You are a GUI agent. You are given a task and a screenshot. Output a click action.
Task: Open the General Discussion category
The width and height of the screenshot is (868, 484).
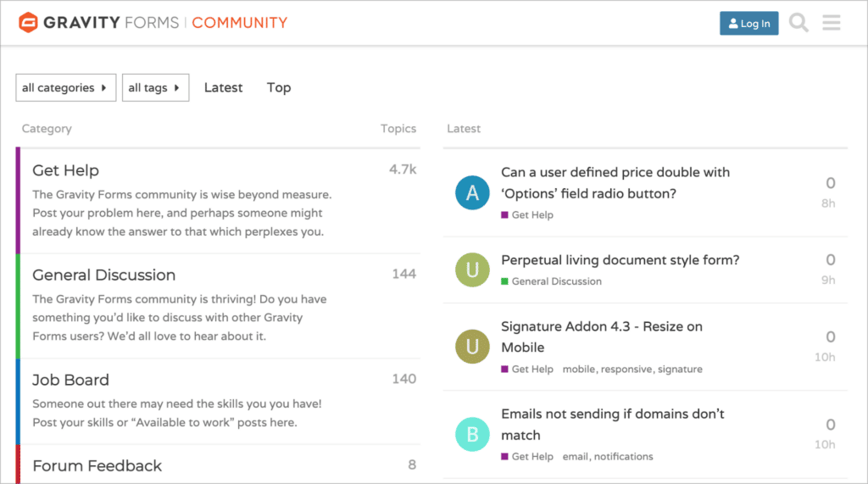[x=103, y=275]
